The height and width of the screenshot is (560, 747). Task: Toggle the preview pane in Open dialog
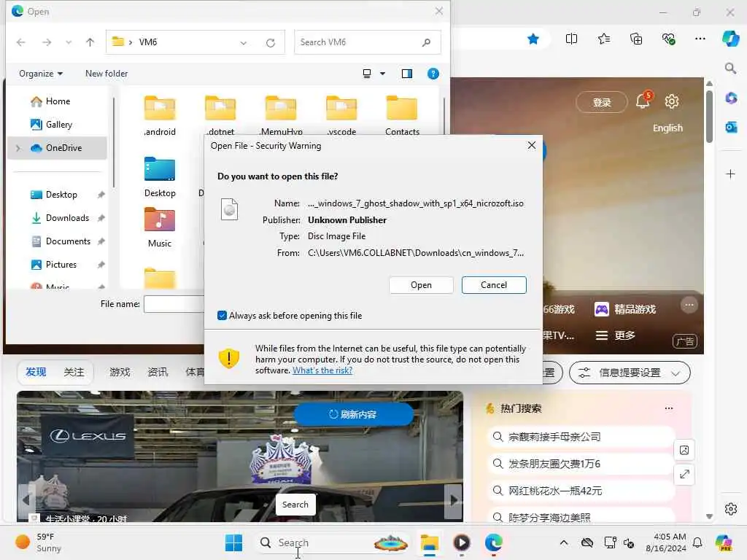(x=407, y=74)
